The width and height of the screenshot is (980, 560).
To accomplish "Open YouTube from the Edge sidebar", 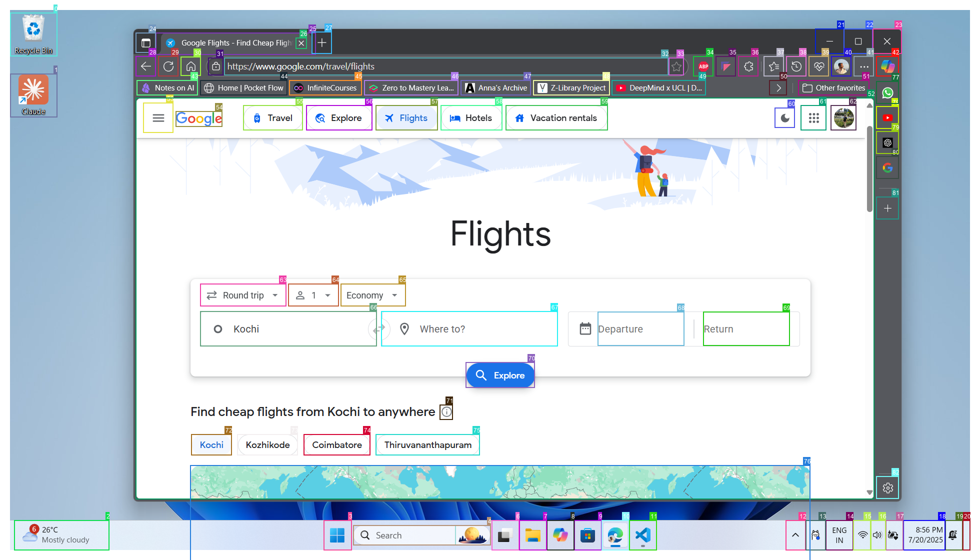I will pyautogui.click(x=887, y=117).
